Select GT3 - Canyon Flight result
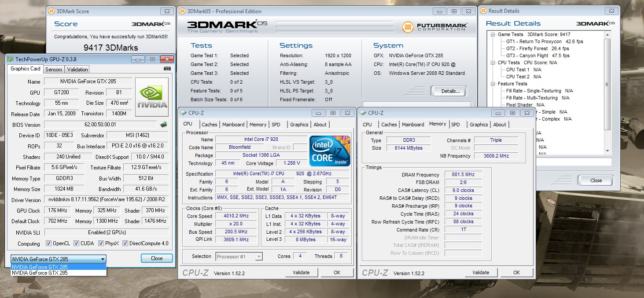This screenshot has width=644, height=298. click(x=538, y=55)
